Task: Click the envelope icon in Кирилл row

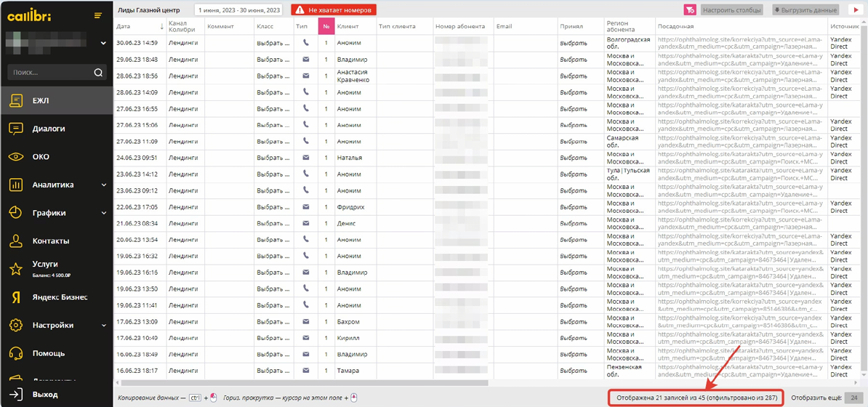Action: pyautogui.click(x=305, y=338)
